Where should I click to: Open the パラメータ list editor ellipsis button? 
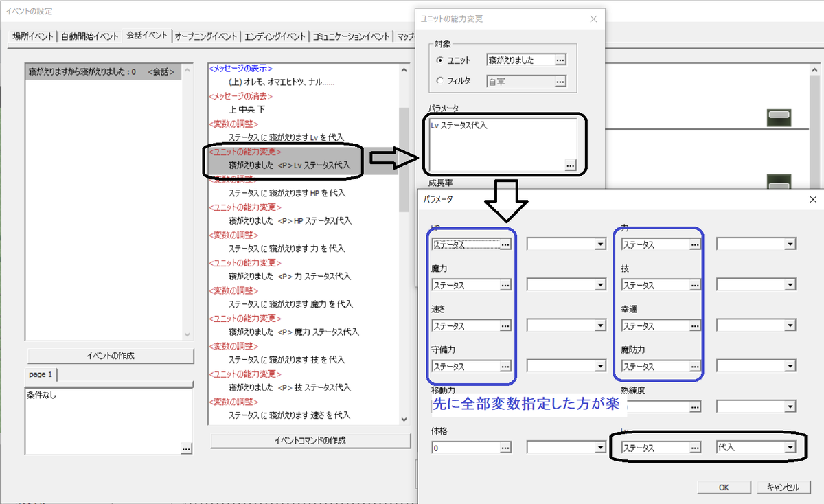pos(571,165)
